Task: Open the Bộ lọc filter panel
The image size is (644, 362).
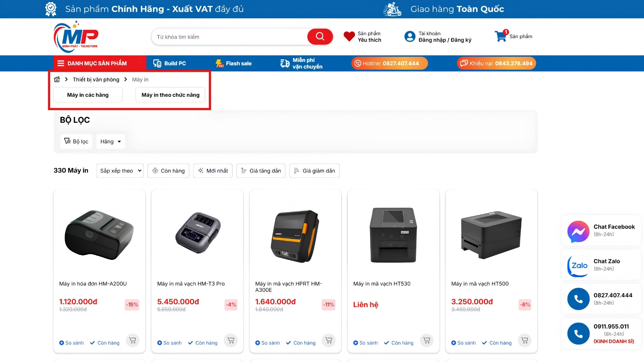Action: (x=76, y=141)
